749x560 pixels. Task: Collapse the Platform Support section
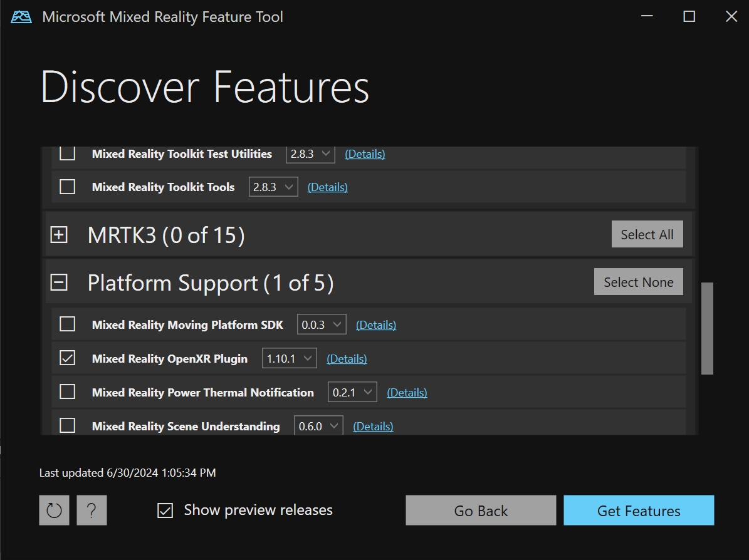58,283
